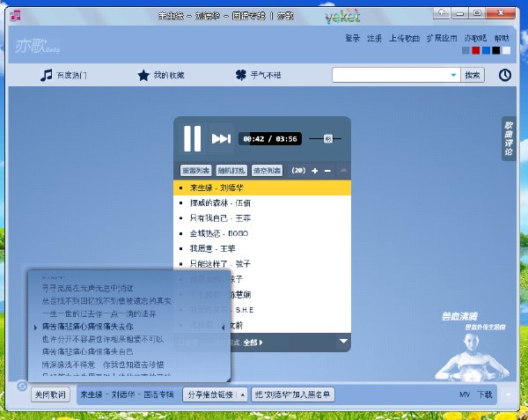Toggle lyrics off with 关闭歌词
The height and width of the screenshot is (420, 528).
point(50,394)
